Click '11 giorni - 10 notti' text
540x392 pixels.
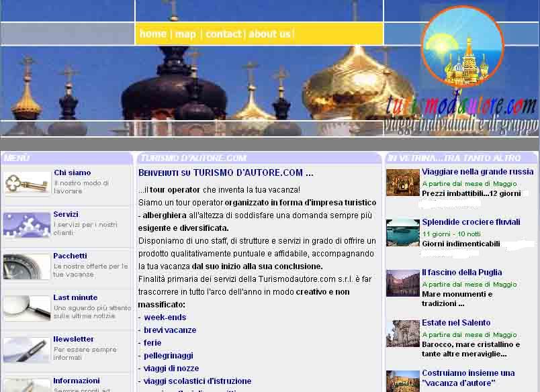tap(451, 234)
